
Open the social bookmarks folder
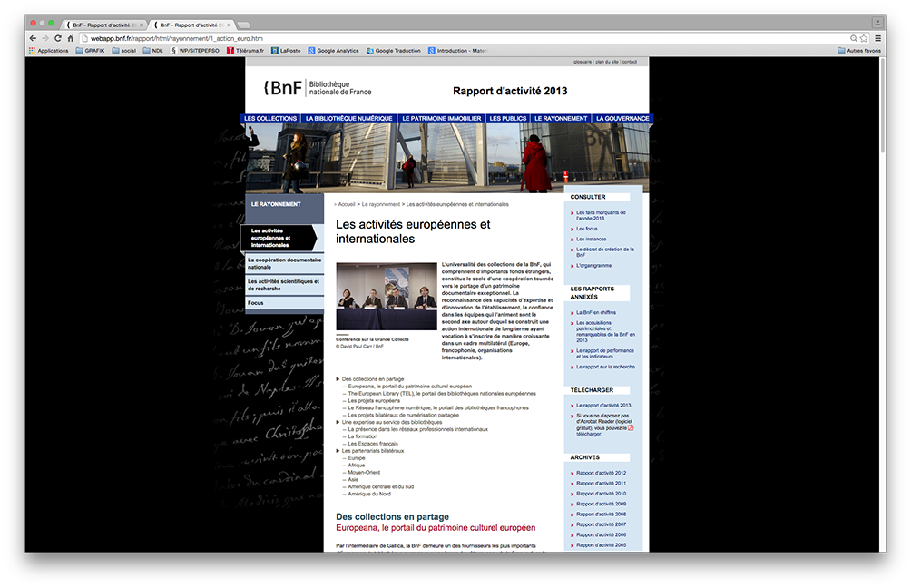tap(124, 51)
